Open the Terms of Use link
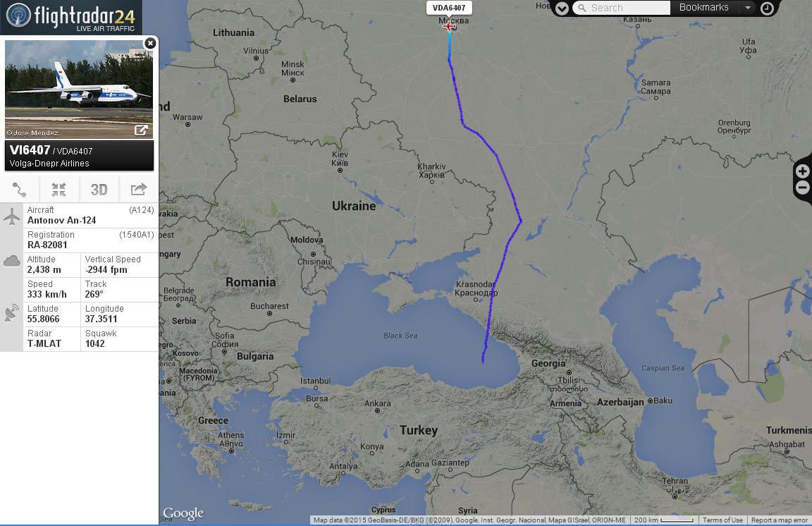The width and height of the screenshot is (812, 526). (x=722, y=520)
